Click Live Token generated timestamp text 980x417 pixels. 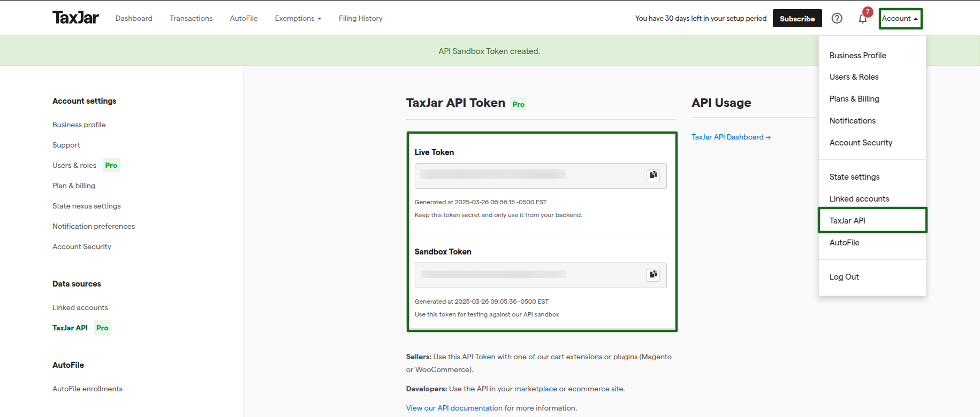tap(481, 202)
